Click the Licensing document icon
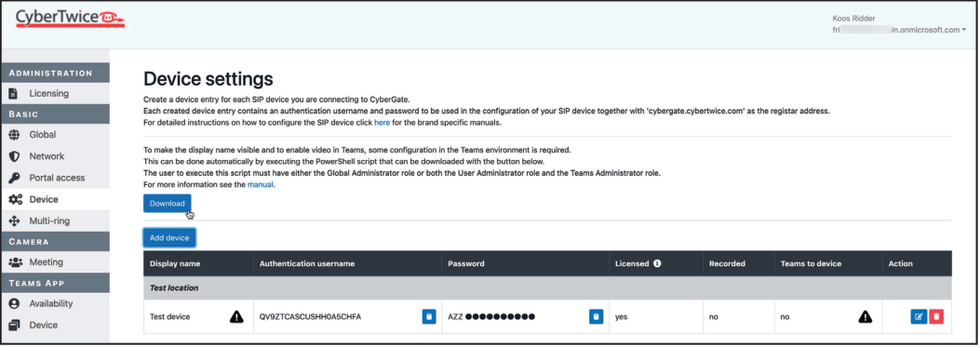Viewport: 980px width, 347px height. tap(14, 94)
